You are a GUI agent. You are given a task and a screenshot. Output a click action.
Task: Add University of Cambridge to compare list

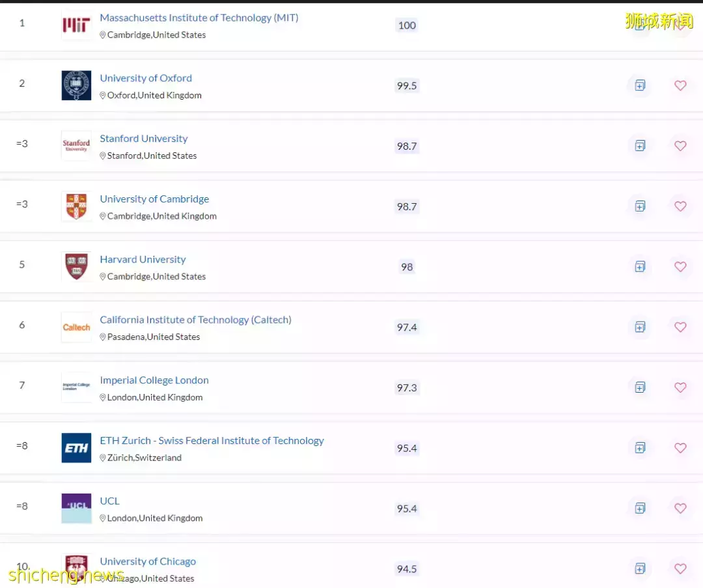(x=640, y=206)
